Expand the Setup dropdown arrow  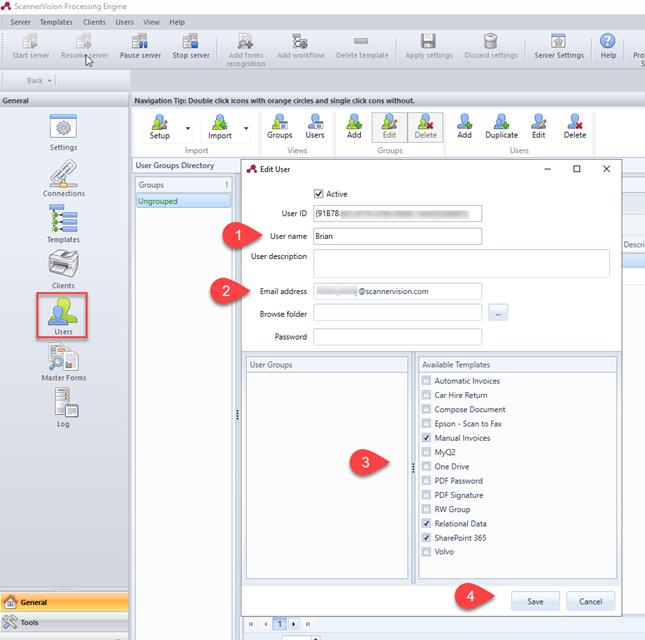[187, 128]
